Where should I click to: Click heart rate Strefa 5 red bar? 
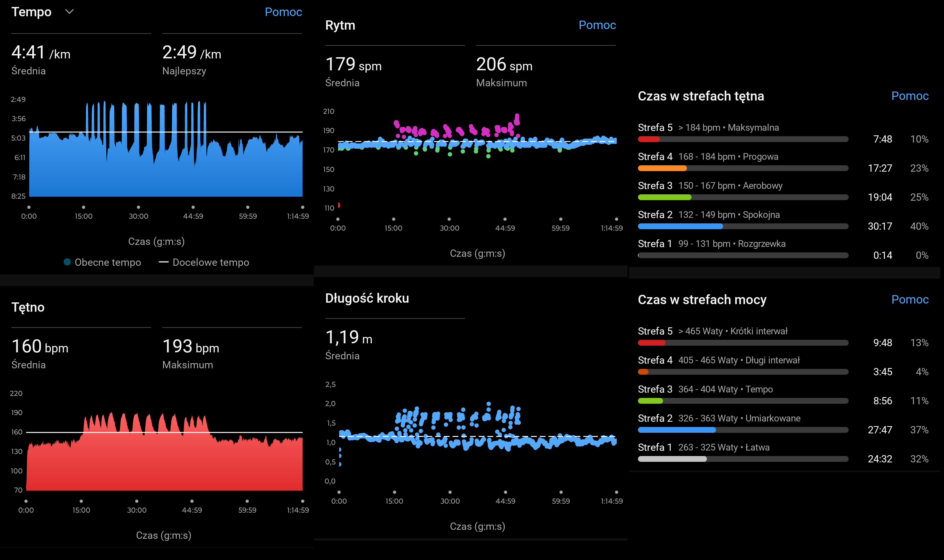(x=648, y=139)
